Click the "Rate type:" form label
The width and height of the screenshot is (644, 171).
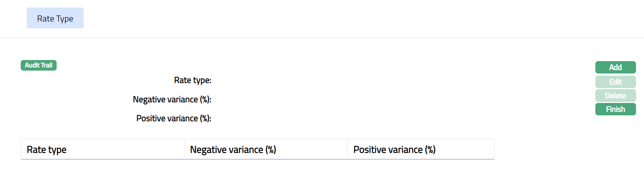tap(192, 80)
